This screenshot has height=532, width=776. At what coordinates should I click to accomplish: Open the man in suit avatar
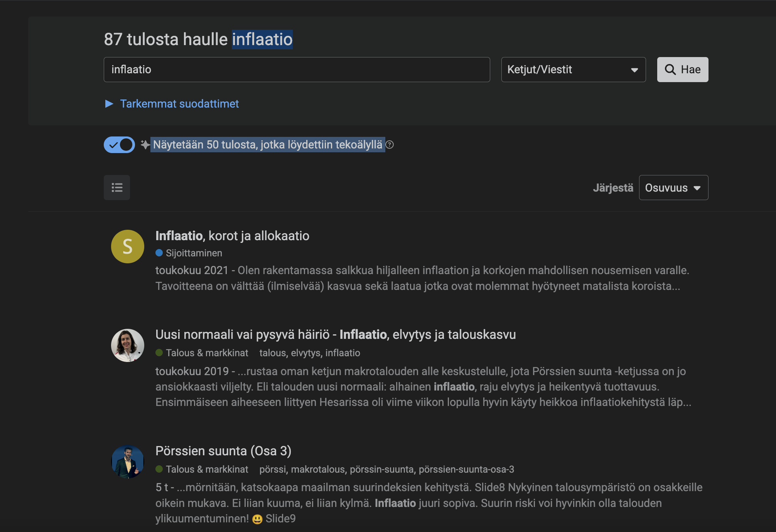128,461
